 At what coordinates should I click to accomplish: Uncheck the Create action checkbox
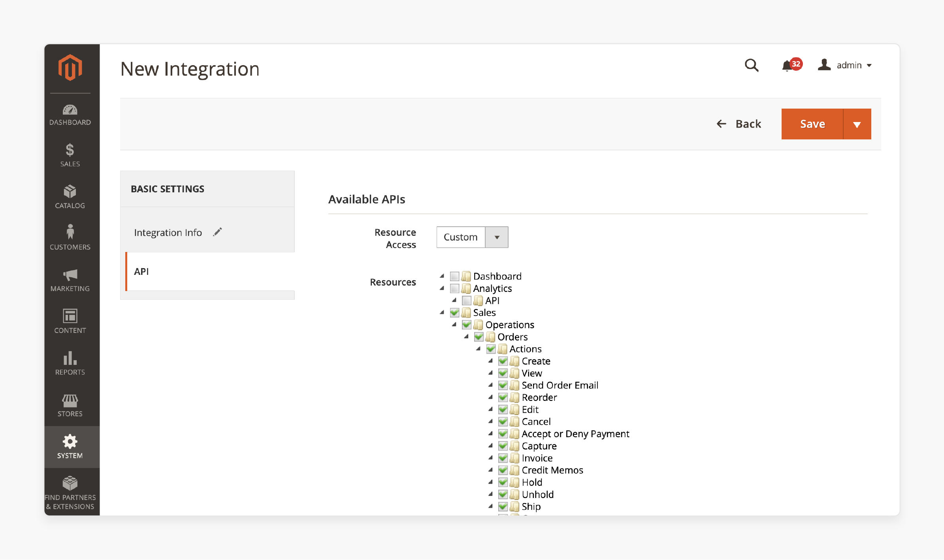503,361
